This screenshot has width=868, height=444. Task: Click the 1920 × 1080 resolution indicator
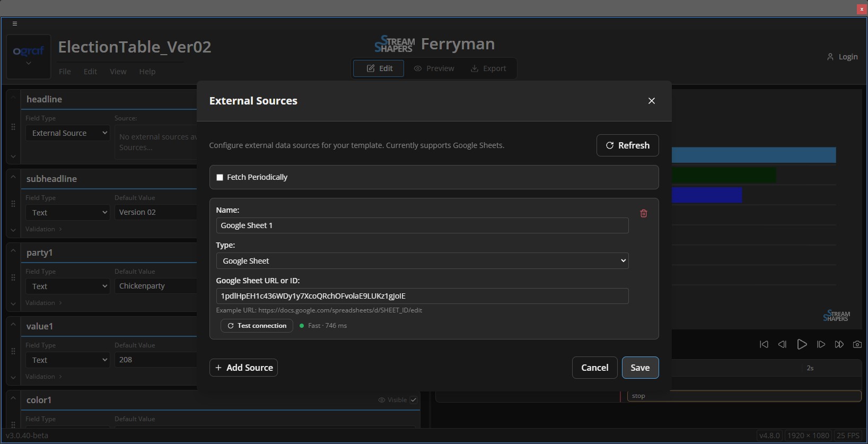point(808,436)
